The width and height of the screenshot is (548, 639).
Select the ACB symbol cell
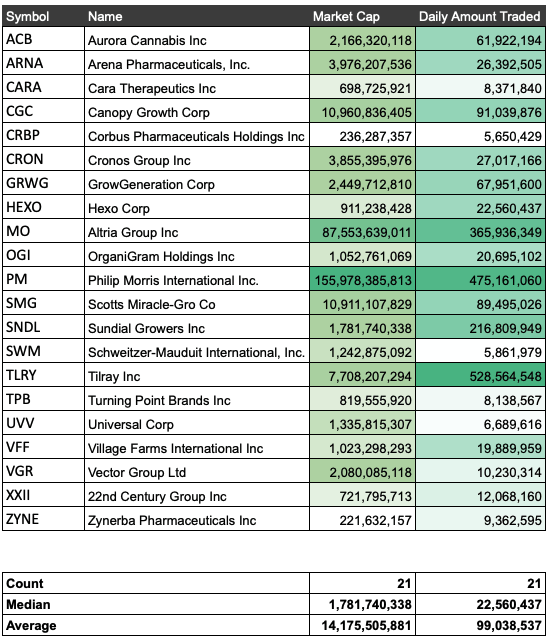43,39
